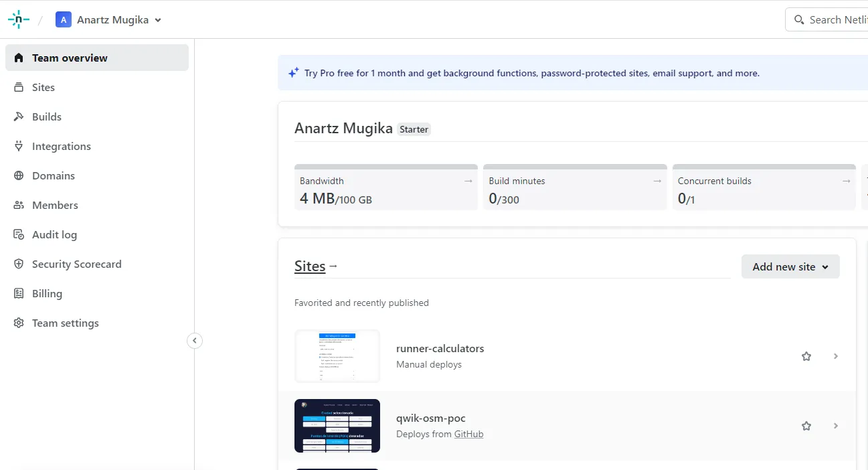868x470 pixels.
Task: Click the blue 'A' team avatar
Action: [x=64, y=19]
